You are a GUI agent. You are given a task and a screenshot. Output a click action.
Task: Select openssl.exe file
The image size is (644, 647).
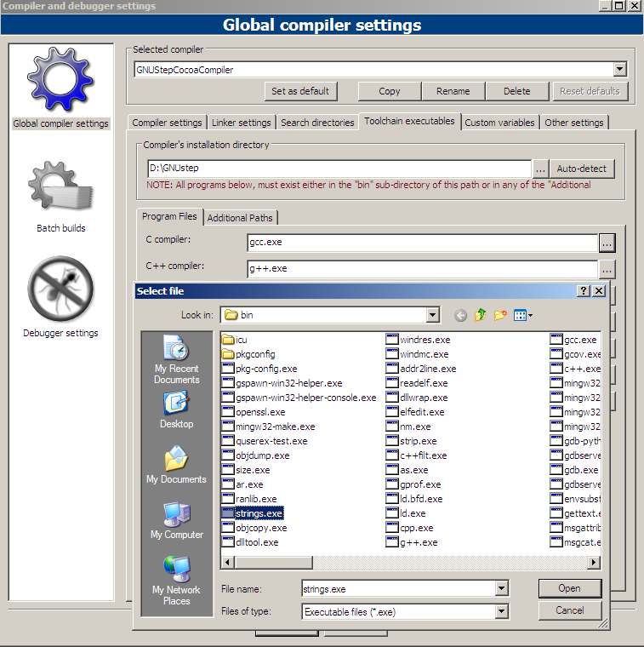coord(254,412)
